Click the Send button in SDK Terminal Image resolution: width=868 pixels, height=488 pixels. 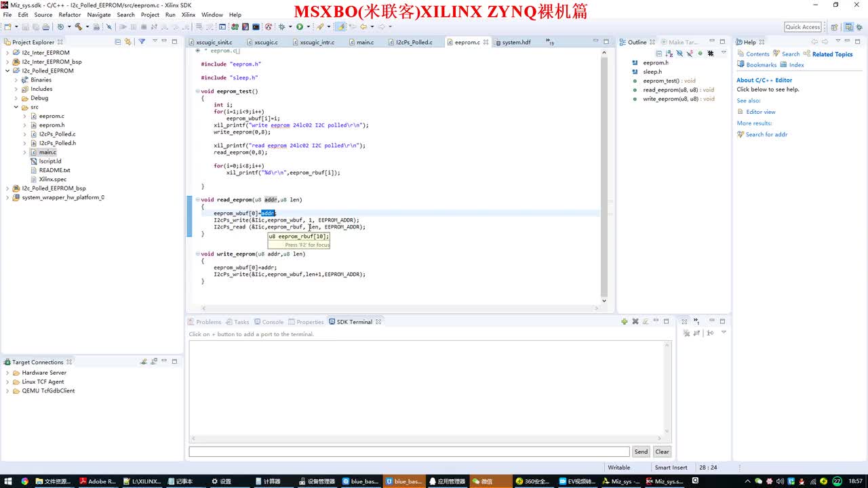[x=641, y=451]
